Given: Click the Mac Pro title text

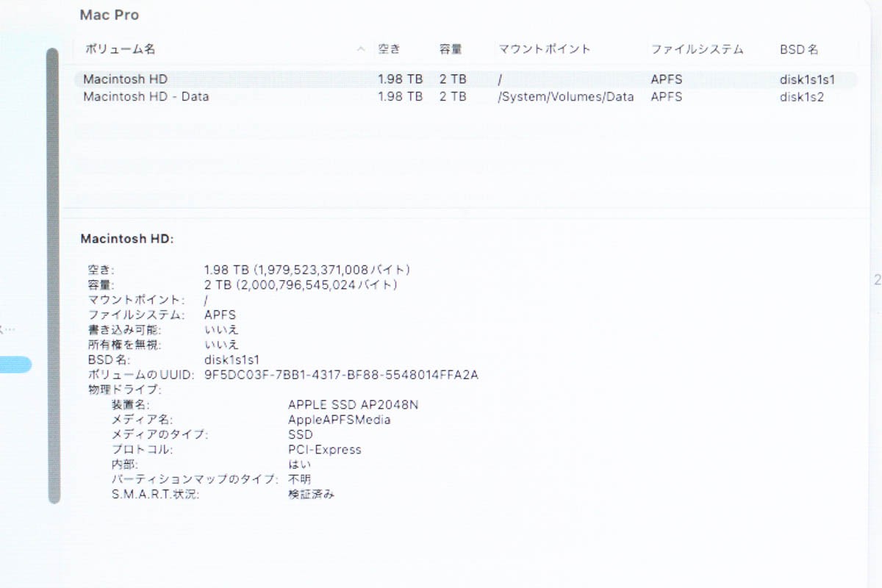Looking at the screenshot, I should 109,15.
